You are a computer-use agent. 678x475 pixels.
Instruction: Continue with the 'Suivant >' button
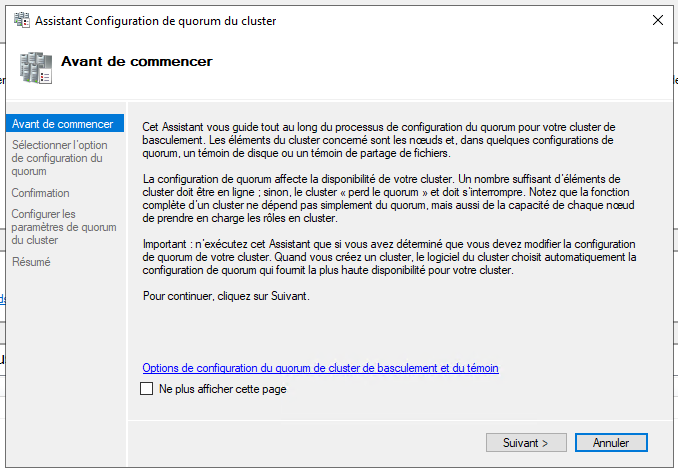pos(526,443)
